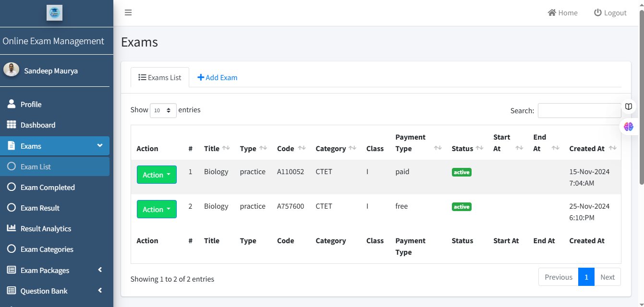
Task: Click the brain icon on right edge
Action: (x=629, y=127)
